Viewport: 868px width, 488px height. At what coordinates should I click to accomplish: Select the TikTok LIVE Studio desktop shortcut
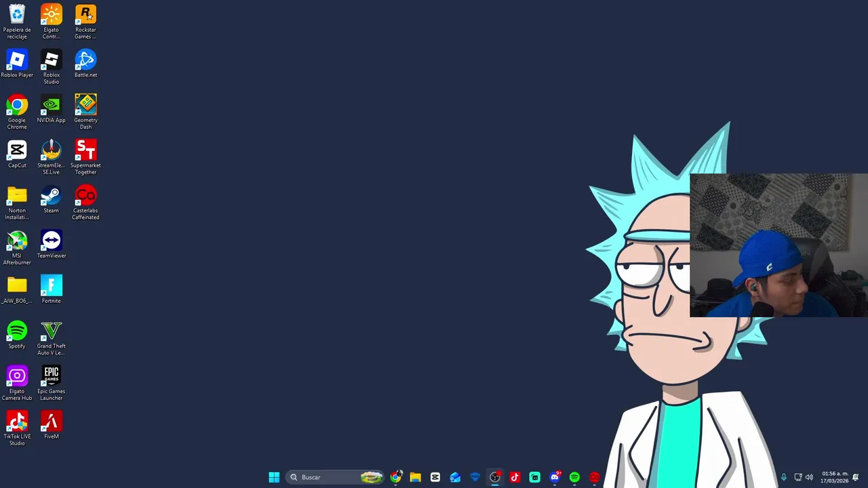tap(17, 428)
